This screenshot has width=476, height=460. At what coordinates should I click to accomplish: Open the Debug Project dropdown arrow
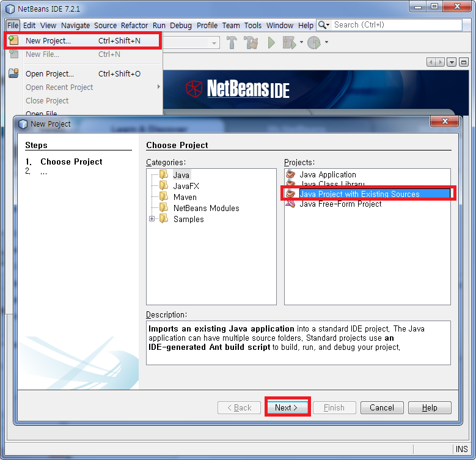point(301,42)
